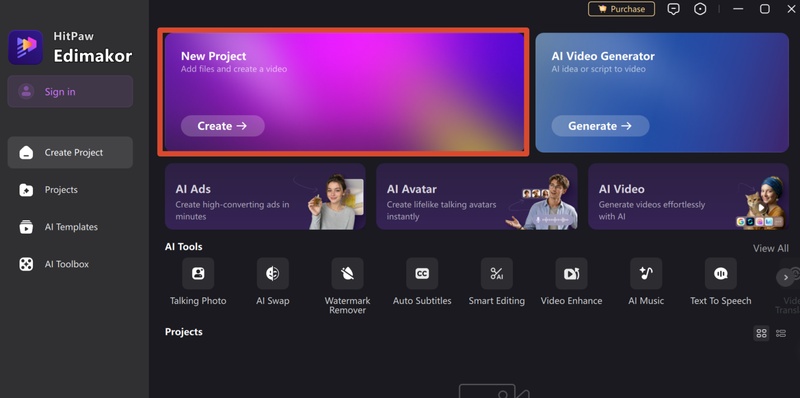Maximize the Edimakor window
800x398 pixels.
(764, 9)
